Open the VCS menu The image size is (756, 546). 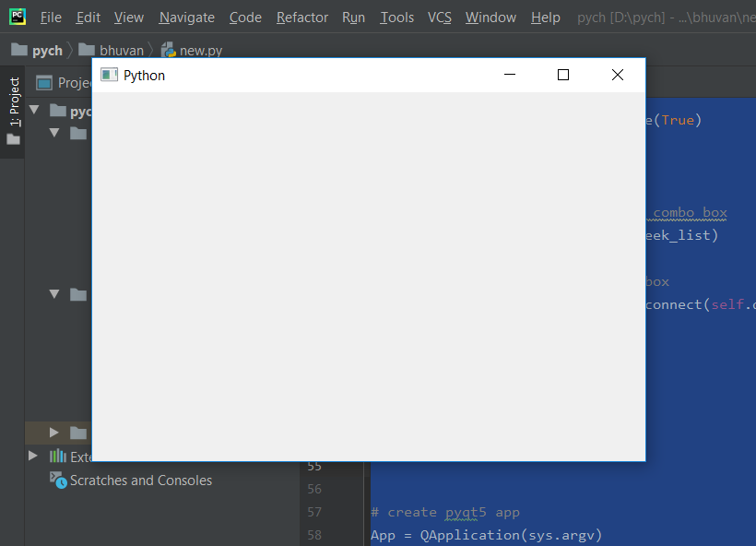(439, 18)
